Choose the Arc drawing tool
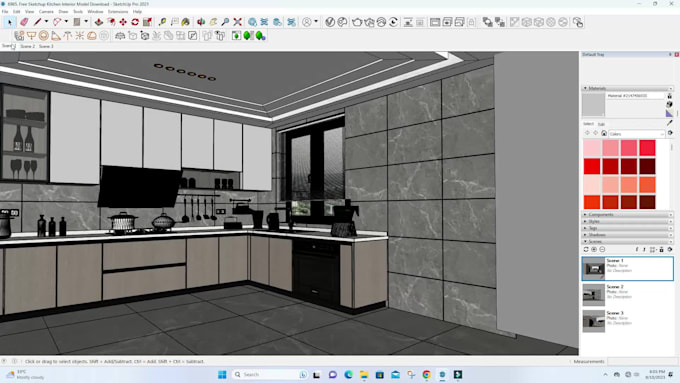This screenshot has height=383, width=680. point(57,22)
